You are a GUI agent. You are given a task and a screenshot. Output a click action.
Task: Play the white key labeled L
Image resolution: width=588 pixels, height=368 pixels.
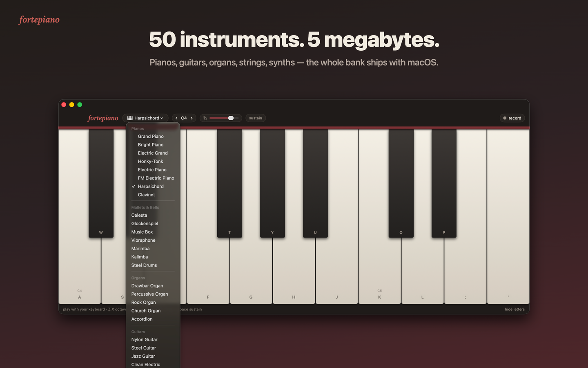(x=423, y=270)
